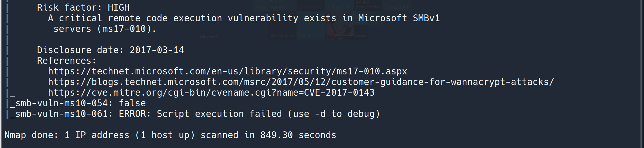Image resolution: width=644 pixels, height=148 pixels.
Task: Click the 'Nmap done' summary text
Action: [x=31, y=135]
